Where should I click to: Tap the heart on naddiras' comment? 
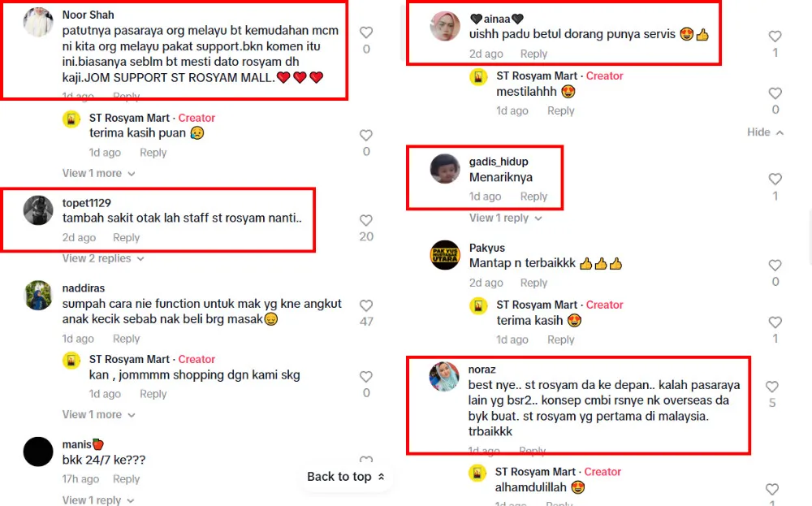[366, 305]
